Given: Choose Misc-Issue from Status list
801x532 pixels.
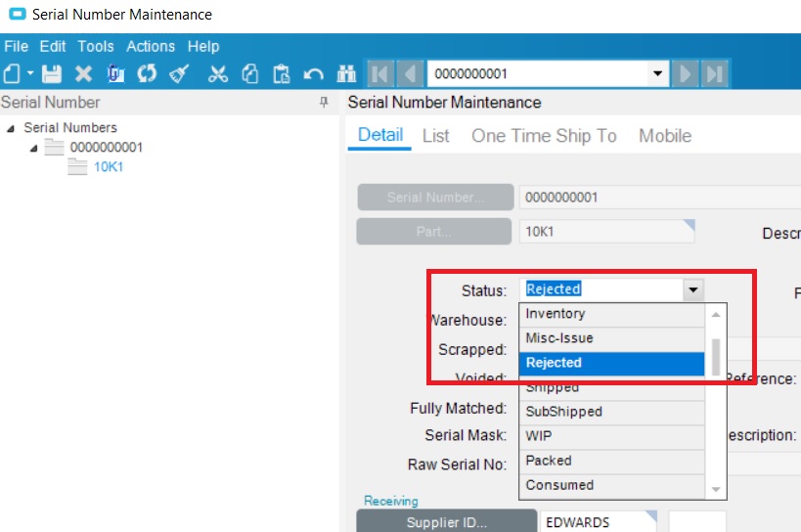Looking at the screenshot, I should pos(612,338).
